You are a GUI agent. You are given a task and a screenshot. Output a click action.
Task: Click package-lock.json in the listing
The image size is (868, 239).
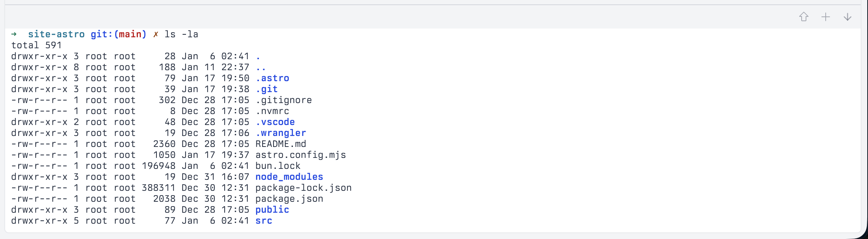303,188
